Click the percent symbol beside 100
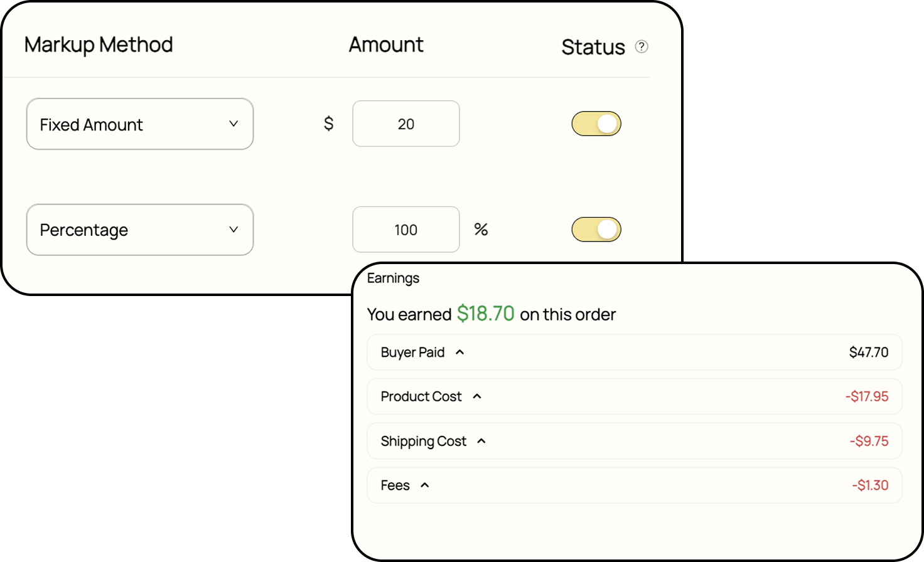 pos(481,230)
